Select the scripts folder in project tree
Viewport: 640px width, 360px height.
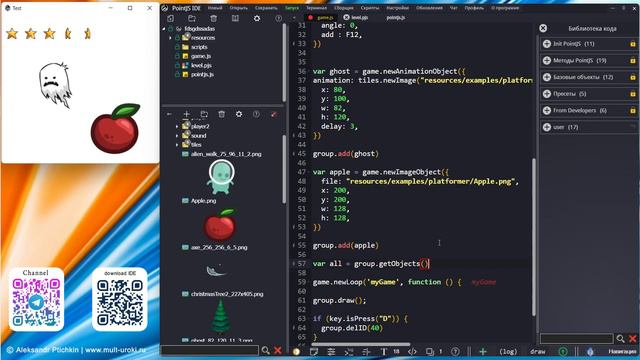coord(199,47)
